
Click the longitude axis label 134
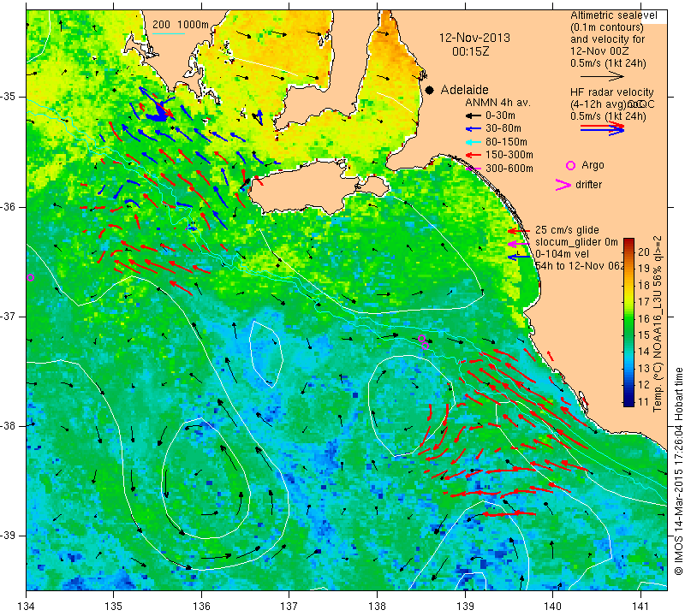26,607
